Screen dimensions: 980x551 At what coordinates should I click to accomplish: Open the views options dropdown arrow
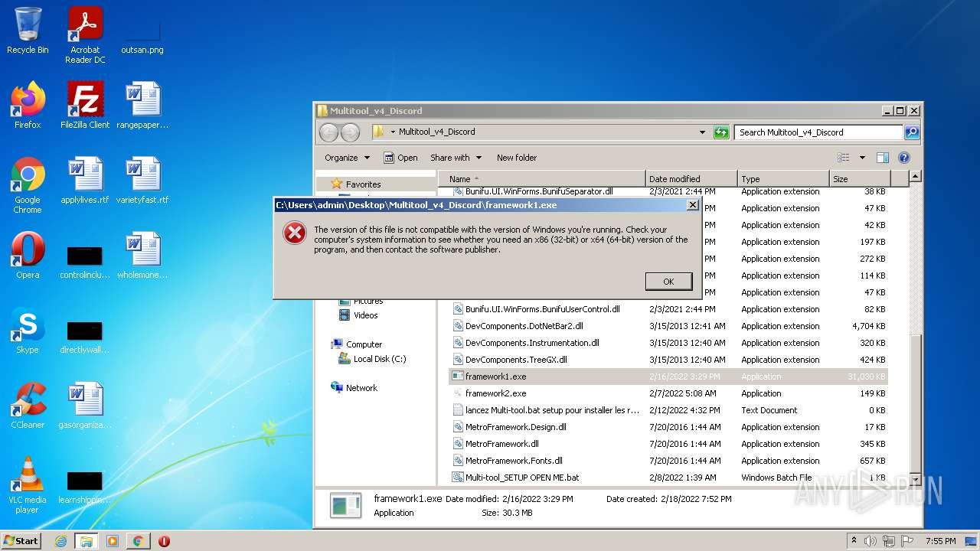coord(862,158)
